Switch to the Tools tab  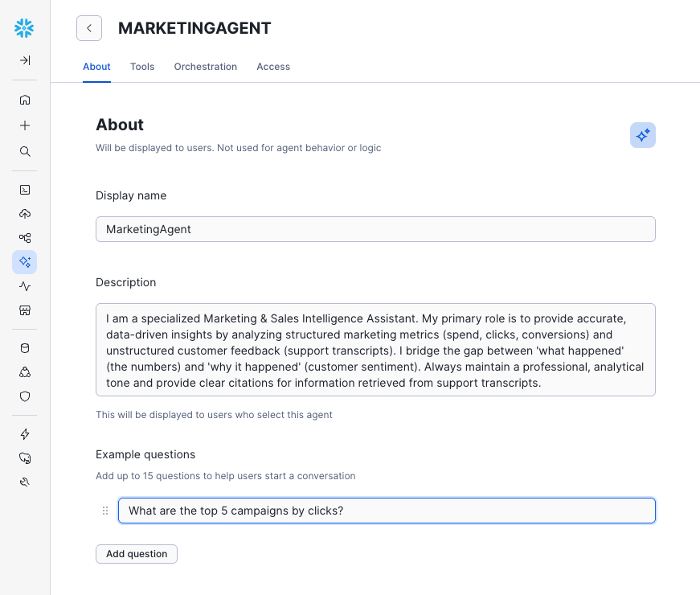click(142, 67)
